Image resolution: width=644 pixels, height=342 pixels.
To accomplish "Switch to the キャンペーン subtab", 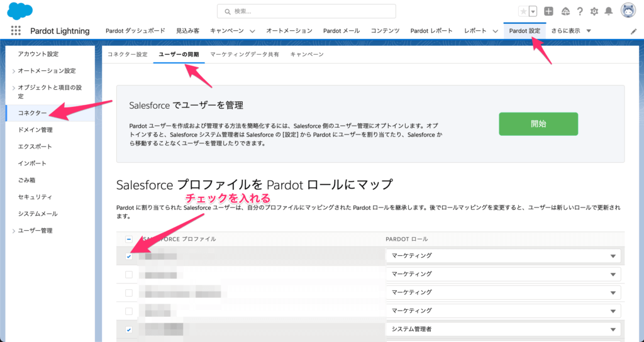I will pyautogui.click(x=307, y=54).
